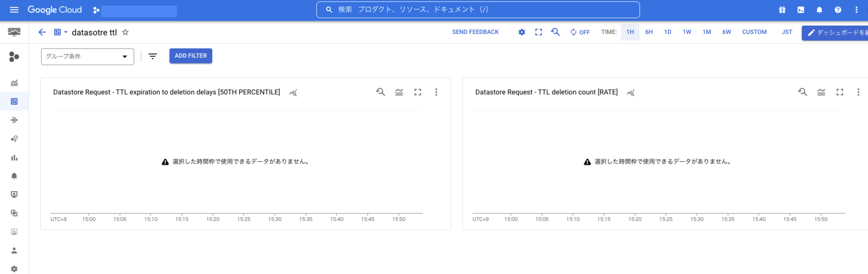Screen dimensions: 868x274
Task: Open the CUSTOM time range picker
Action: pyautogui.click(x=754, y=32)
